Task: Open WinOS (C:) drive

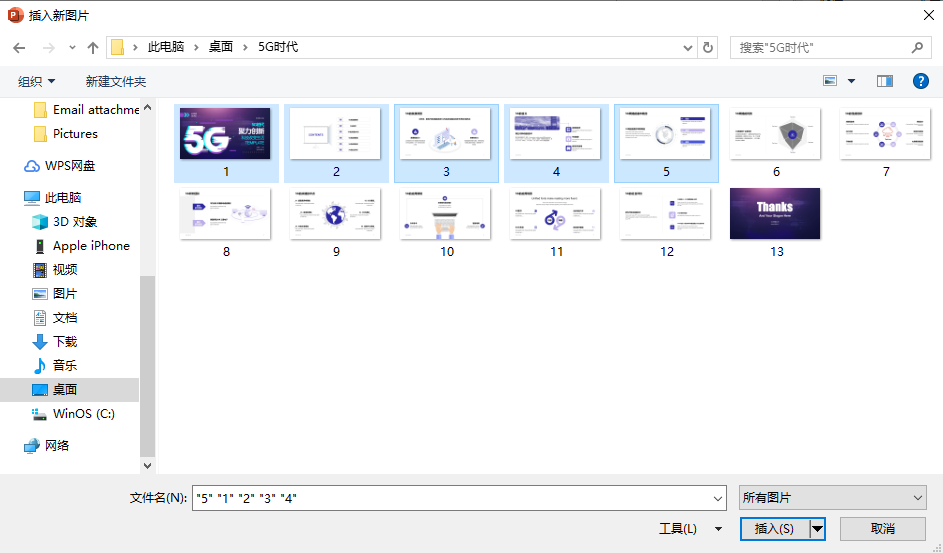Action: pos(73,414)
